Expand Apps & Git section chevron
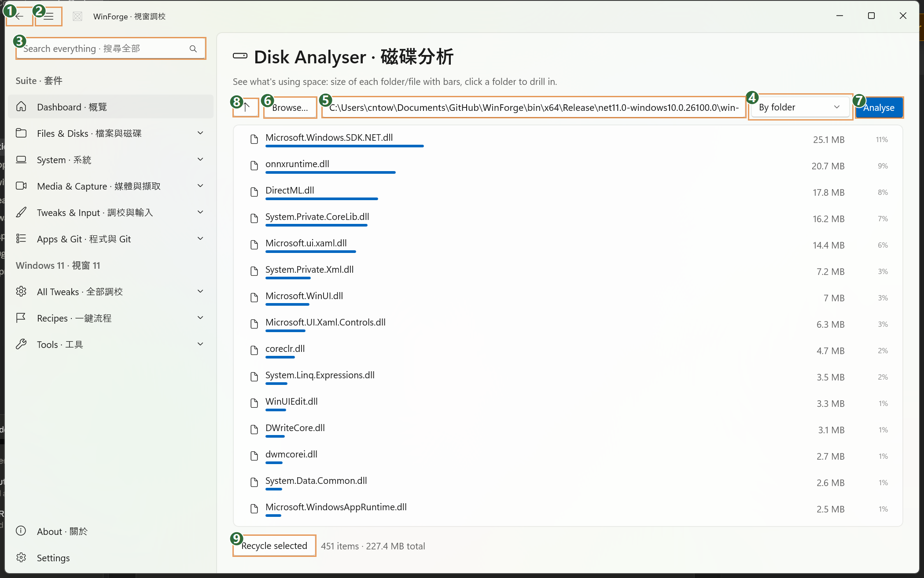Viewport: 924px width, 578px height. pos(200,239)
